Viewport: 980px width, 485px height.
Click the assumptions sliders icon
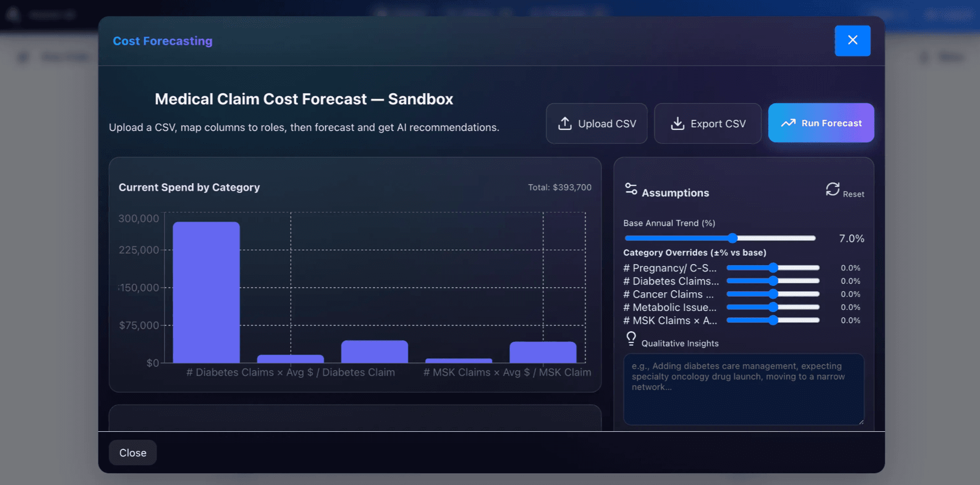pyautogui.click(x=631, y=190)
